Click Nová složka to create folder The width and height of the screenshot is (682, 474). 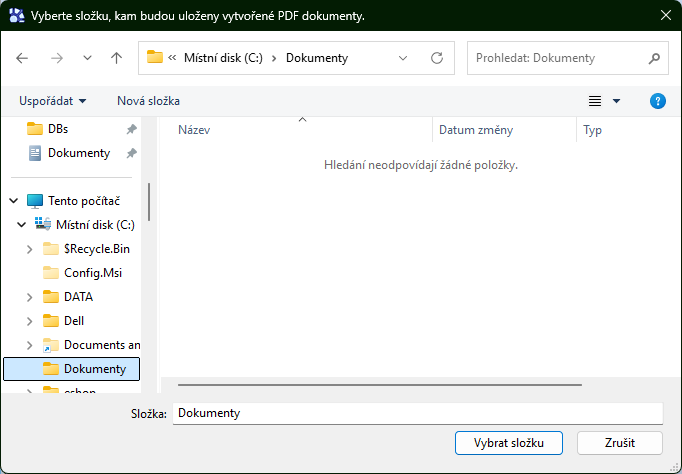point(148,101)
